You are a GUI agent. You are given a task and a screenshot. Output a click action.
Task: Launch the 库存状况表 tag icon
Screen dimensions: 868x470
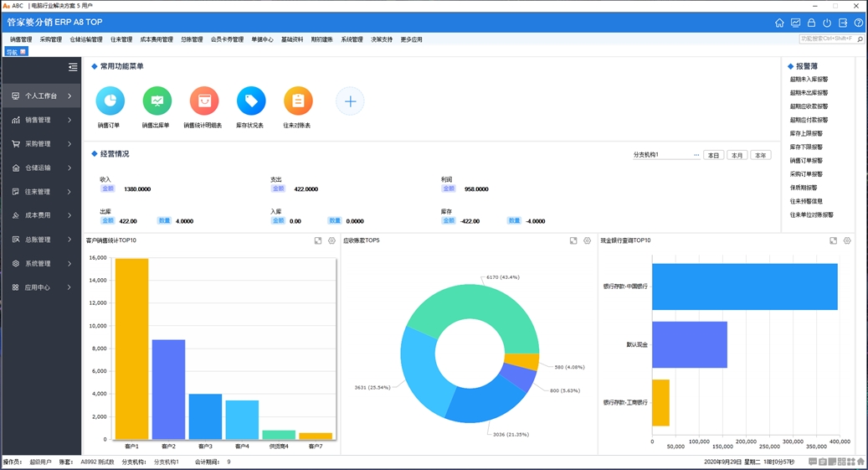250,101
